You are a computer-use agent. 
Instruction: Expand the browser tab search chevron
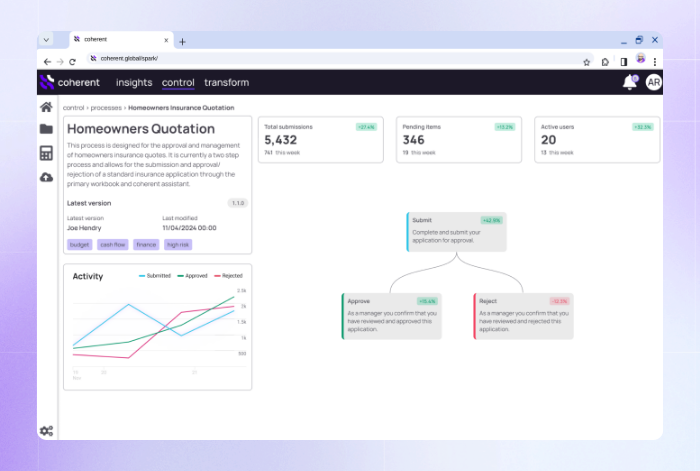[x=46, y=40]
